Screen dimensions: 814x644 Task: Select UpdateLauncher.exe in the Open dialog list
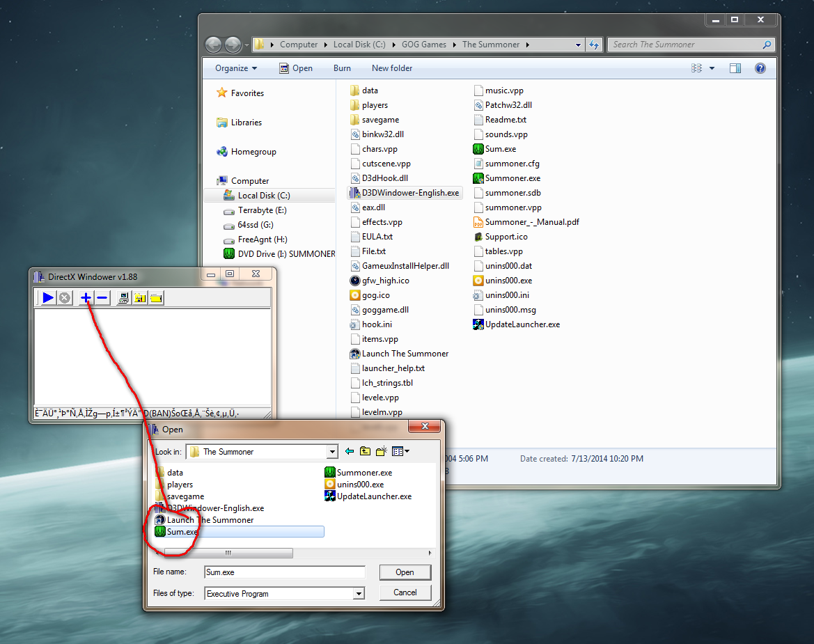pos(368,496)
